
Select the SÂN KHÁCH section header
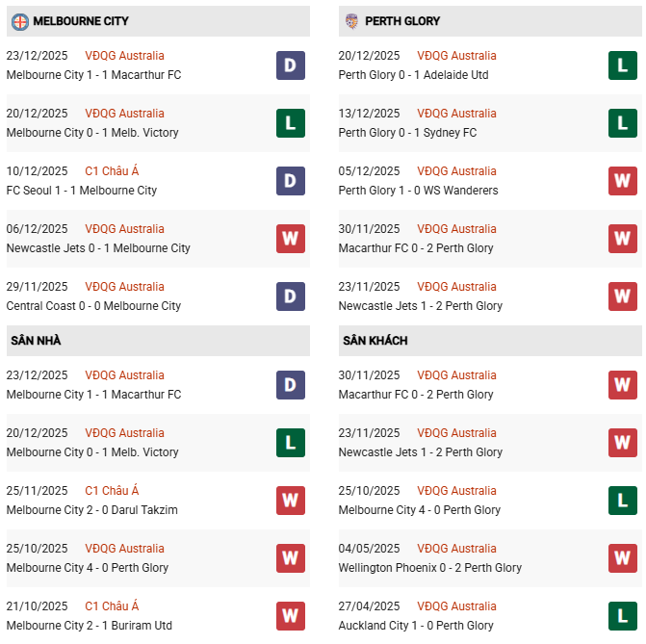tap(375, 341)
